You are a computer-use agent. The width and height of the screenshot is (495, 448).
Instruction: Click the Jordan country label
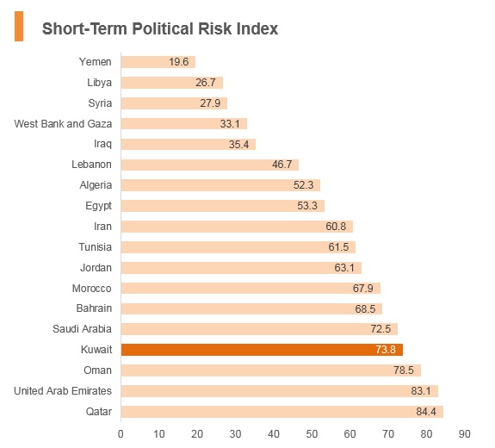(96, 268)
